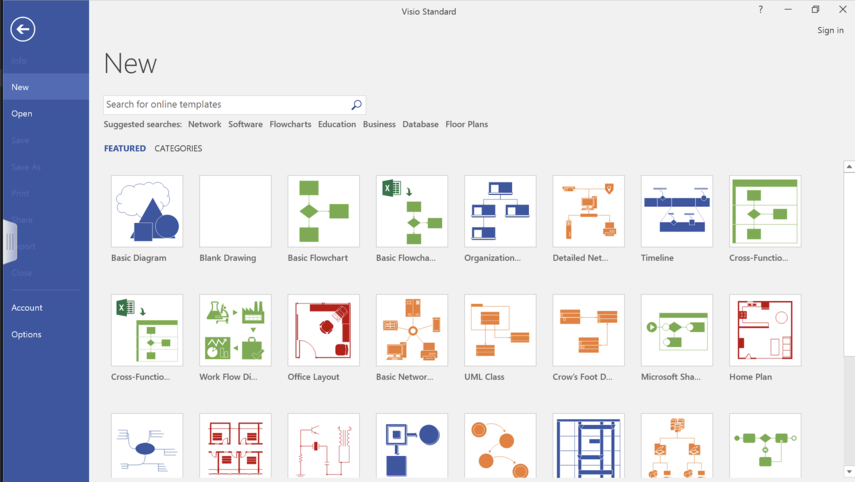Click the Floor Plans suggested search
The height and width of the screenshot is (482, 855).
[466, 125]
